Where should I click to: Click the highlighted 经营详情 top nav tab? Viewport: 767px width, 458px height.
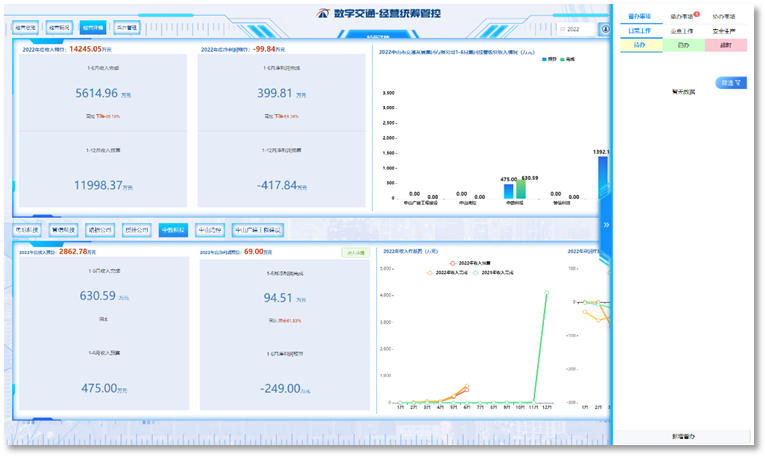click(92, 28)
